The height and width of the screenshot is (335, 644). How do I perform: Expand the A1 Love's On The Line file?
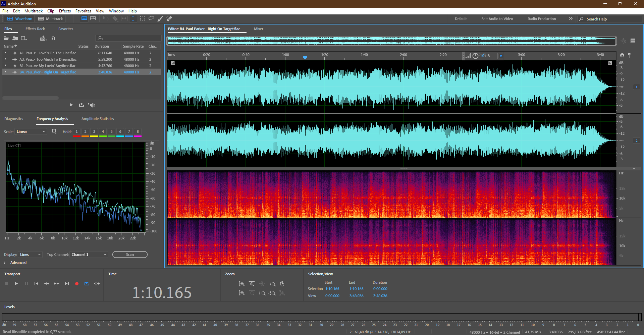(x=5, y=53)
